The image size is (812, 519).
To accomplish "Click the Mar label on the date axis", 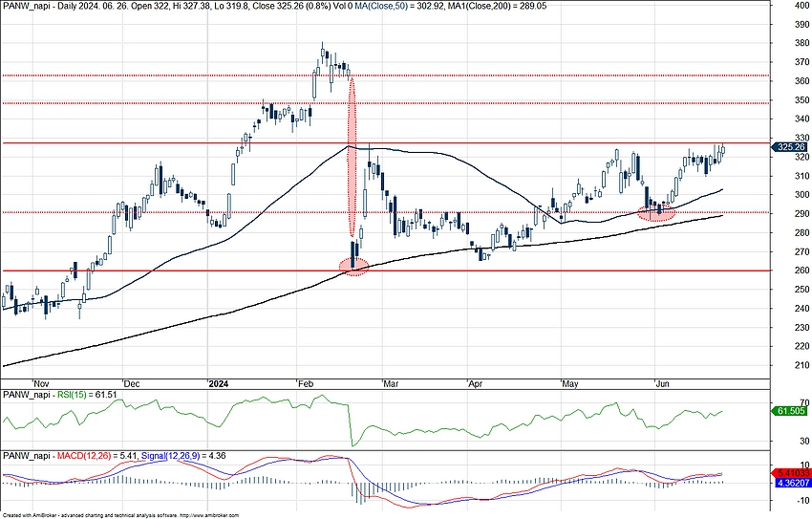I will tap(391, 384).
